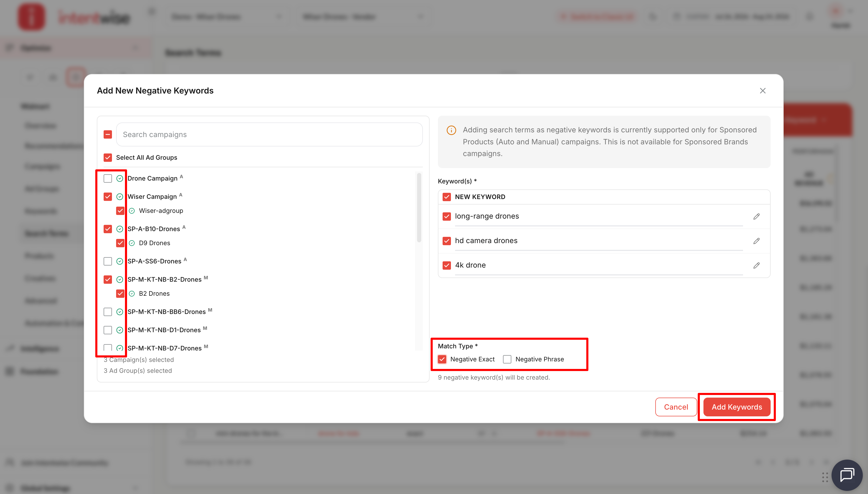Image resolution: width=868 pixels, height=494 pixels.
Task: Check the Drone Campaign checkbox
Action: [x=108, y=178]
